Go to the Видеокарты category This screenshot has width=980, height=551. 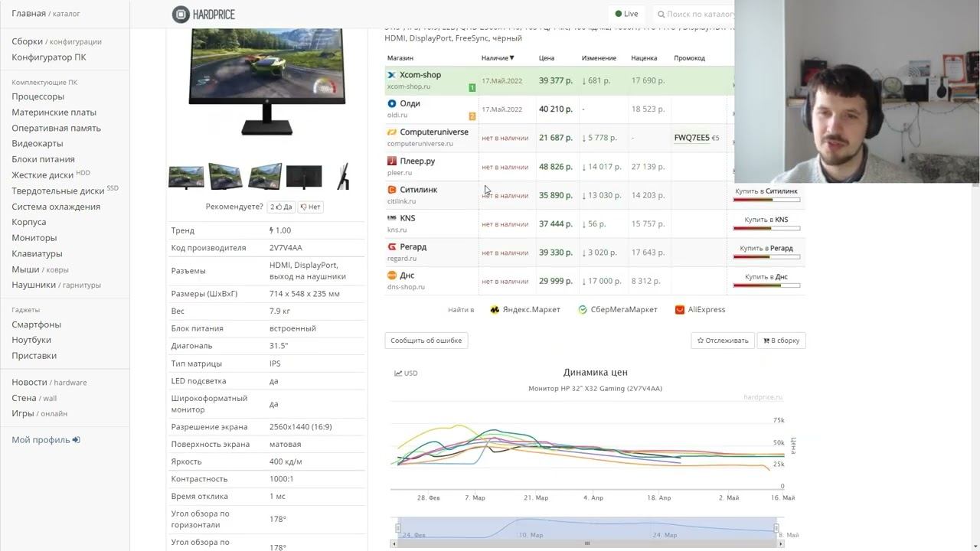(38, 144)
